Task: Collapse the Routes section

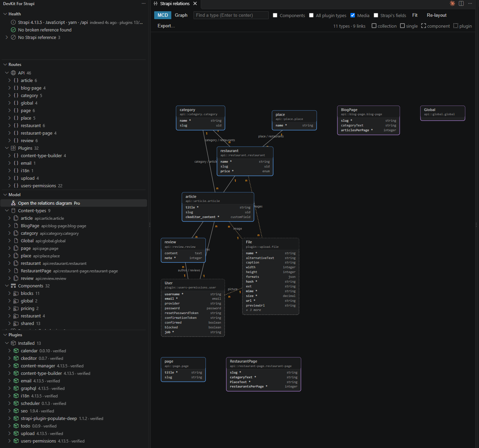Action: 5,65
